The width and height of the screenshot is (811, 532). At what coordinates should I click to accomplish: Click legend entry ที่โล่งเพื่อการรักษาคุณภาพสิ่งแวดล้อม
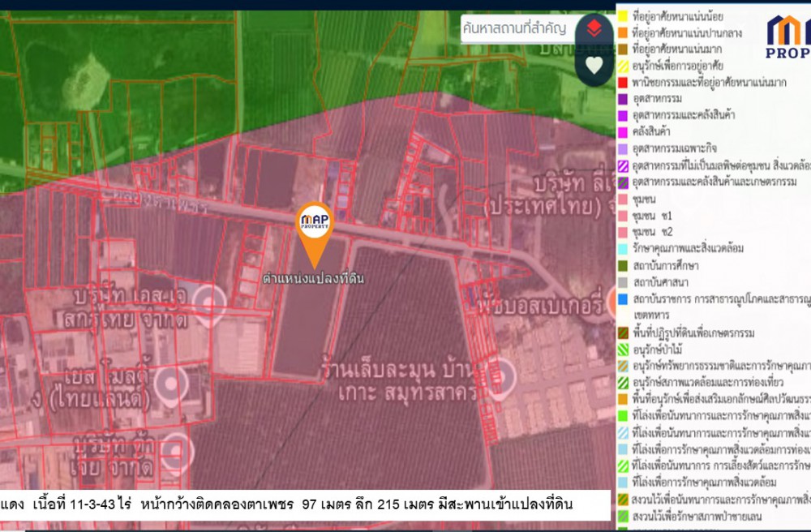pos(704,483)
